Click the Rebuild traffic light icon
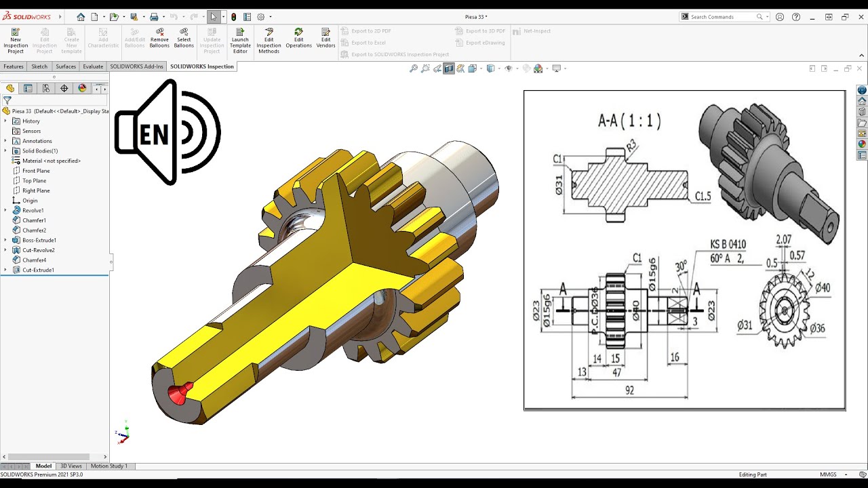 pyautogui.click(x=233, y=17)
